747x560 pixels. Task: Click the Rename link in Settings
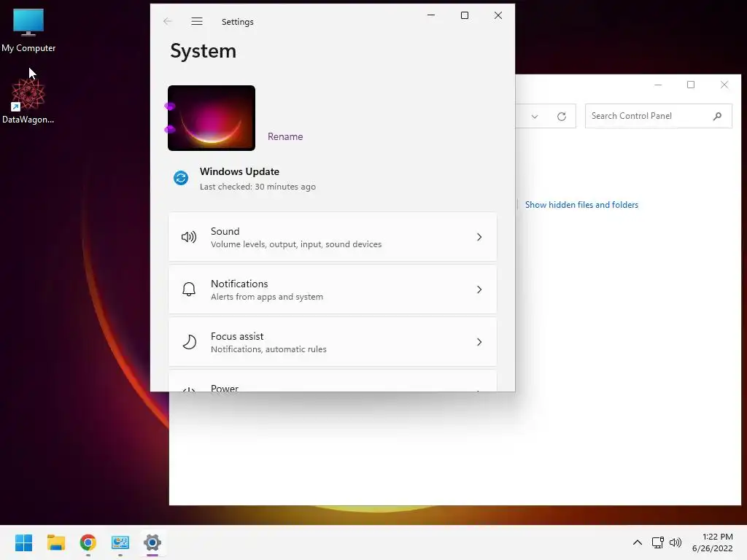(x=285, y=136)
